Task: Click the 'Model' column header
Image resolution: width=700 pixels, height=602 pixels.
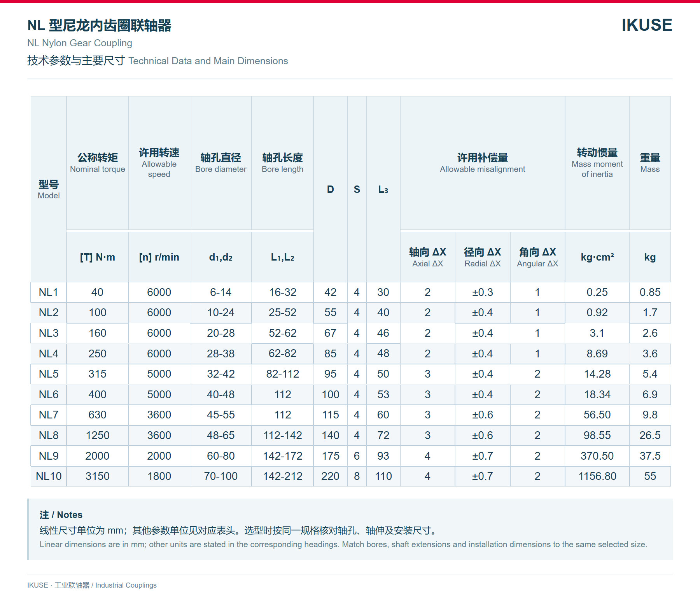Action: coord(49,189)
